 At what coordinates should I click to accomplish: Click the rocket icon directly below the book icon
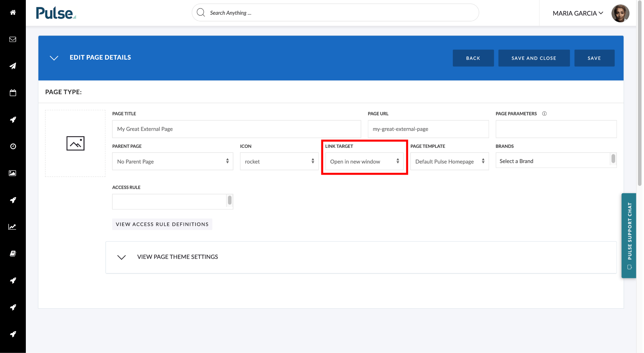coord(13,281)
